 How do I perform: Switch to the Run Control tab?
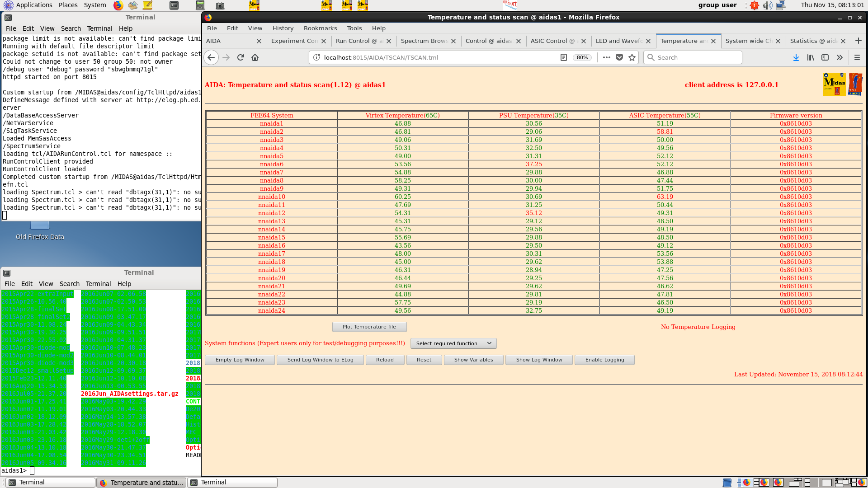(359, 41)
